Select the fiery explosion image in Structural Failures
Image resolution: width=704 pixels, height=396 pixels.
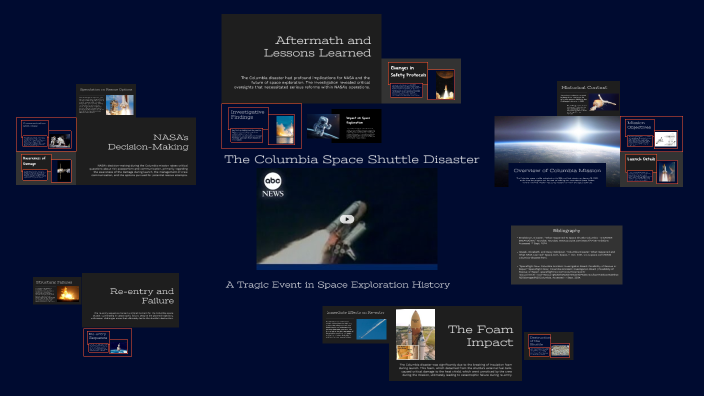[68, 294]
